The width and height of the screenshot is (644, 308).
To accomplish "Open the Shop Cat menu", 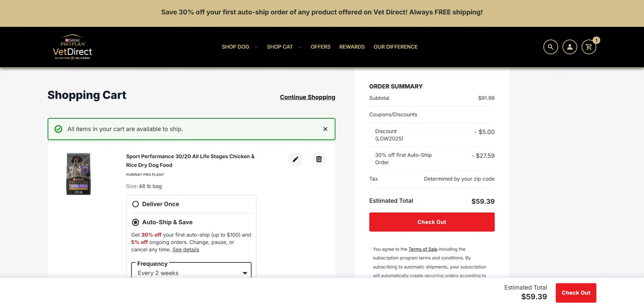I will click(279, 47).
